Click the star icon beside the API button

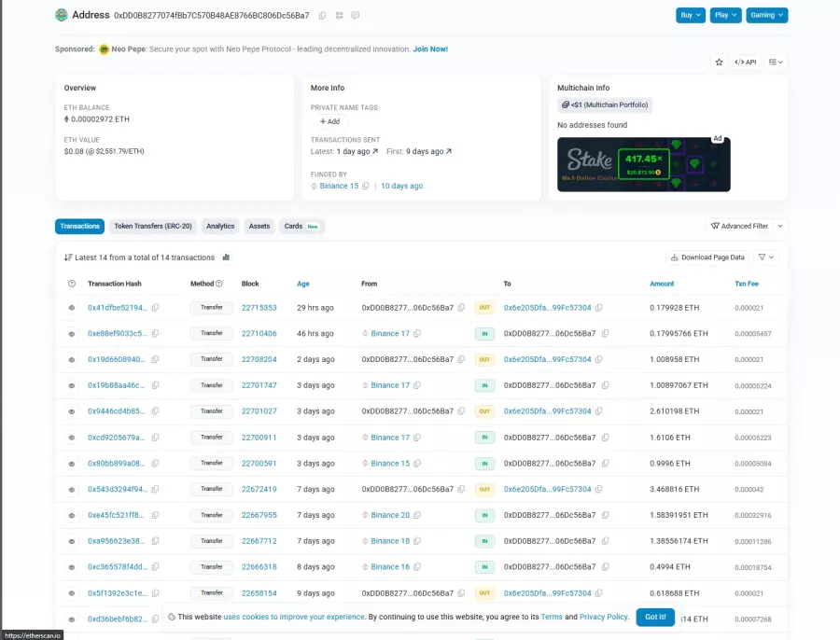coord(719,62)
